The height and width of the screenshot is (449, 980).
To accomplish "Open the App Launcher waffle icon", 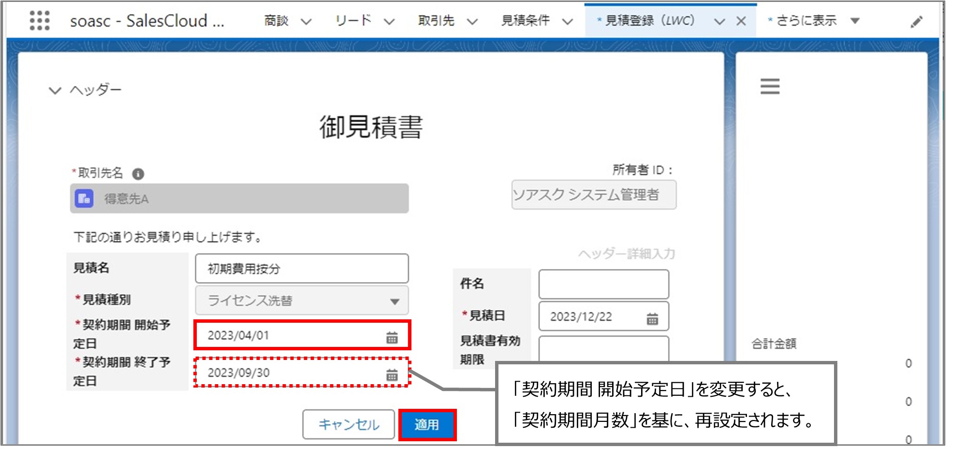I will click(x=40, y=20).
